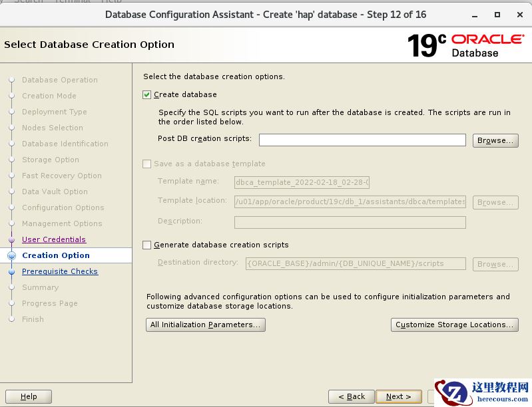Screen dimensions: 532x407
Task: Uncheck the Create database checkbox
Action: (x=146, y=94)
